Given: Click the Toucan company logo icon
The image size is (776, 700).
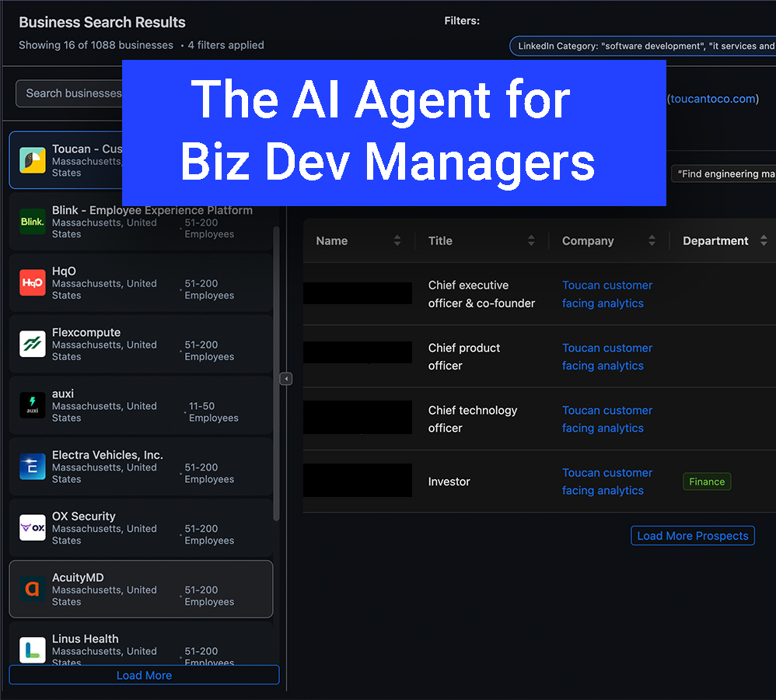Looking at the screenshot, I should 33,160.
